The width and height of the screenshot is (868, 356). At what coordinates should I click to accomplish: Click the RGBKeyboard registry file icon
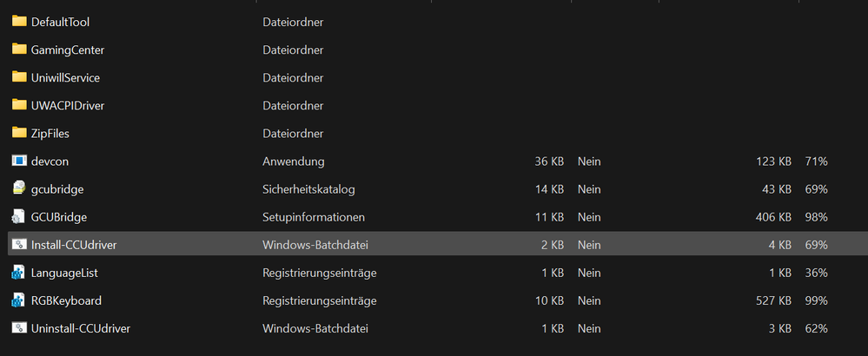click(x=19, y=300)
